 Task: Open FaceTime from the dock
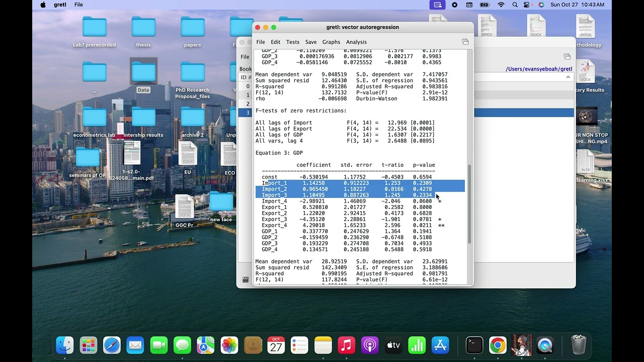click(x=159, y=345)
